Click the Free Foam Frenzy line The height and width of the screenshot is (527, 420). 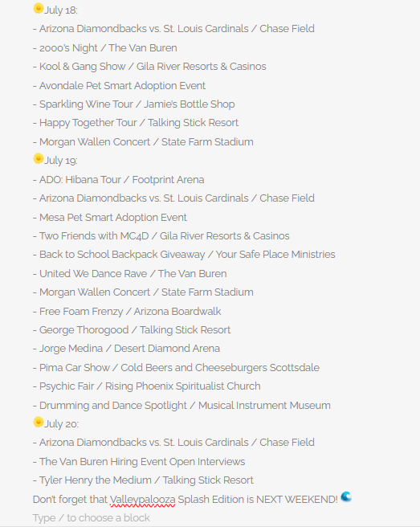tap(127, 312)
